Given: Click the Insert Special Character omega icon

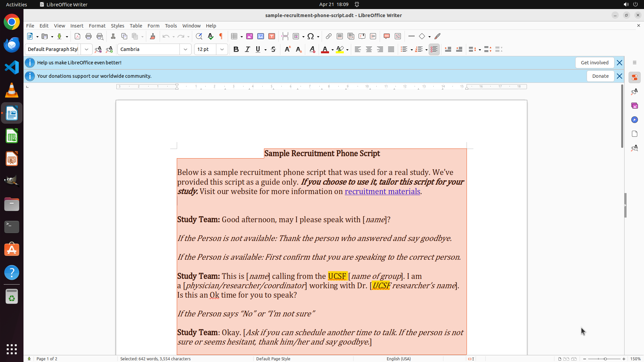Looking at the screenshot, I should pos(311,36).
